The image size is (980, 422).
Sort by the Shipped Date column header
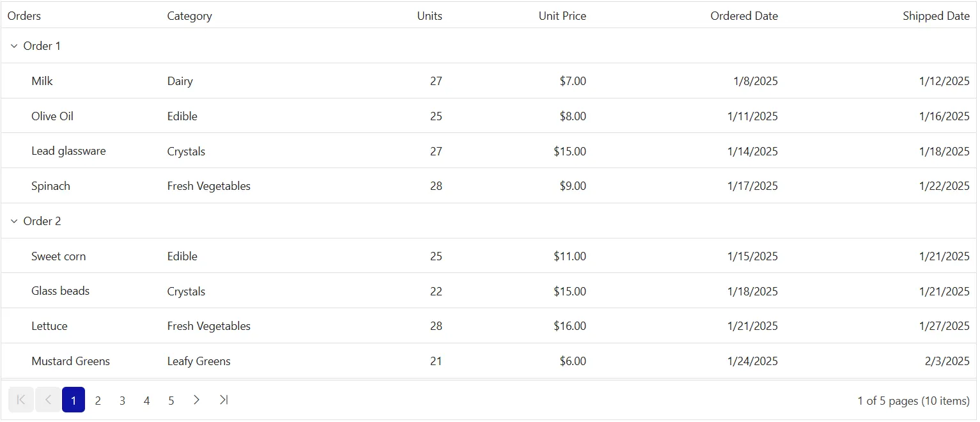click(x=937, y=16)
